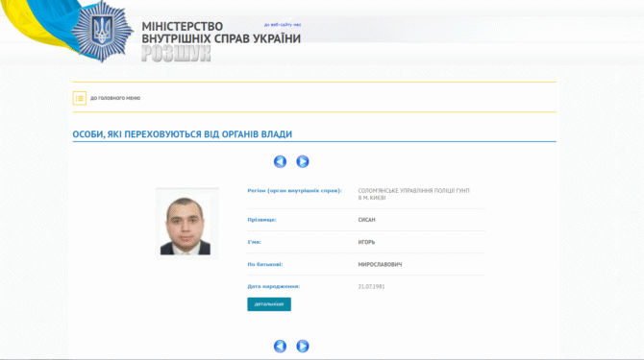This screenshot has height=360, width=644.
Task: Click the top previous-person arrow icon
Action: [x=280, y=161]
